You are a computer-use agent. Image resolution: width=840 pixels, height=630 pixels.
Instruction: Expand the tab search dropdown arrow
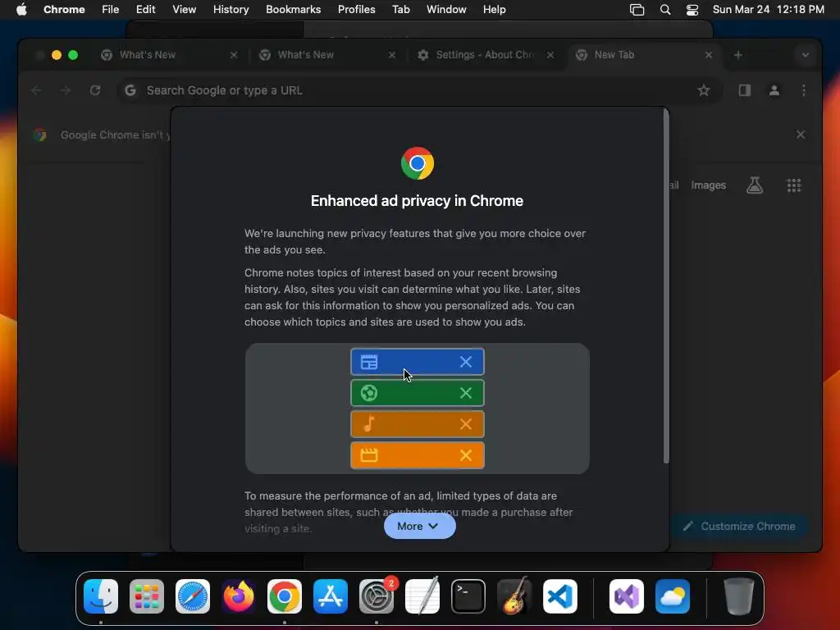[x=806, y=55]
